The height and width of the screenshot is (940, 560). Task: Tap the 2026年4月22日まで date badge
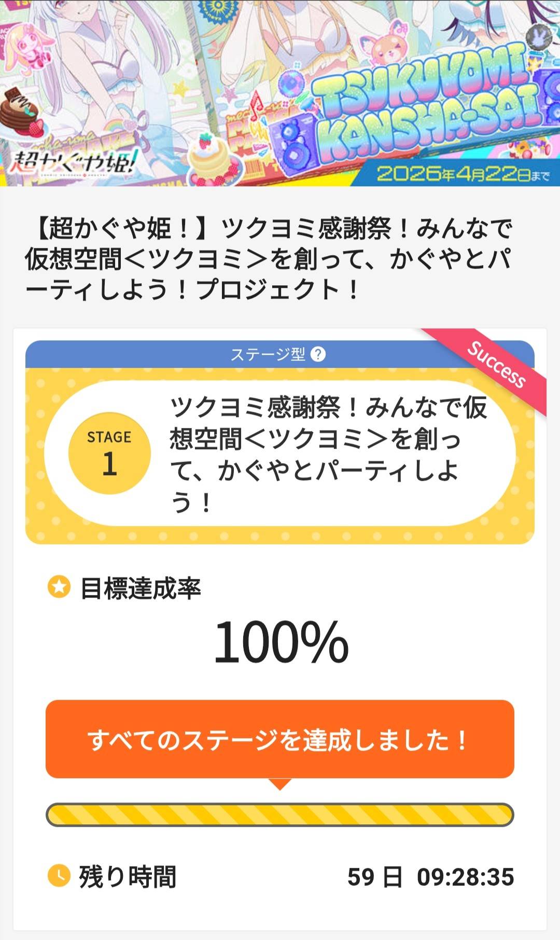(463, 174)
